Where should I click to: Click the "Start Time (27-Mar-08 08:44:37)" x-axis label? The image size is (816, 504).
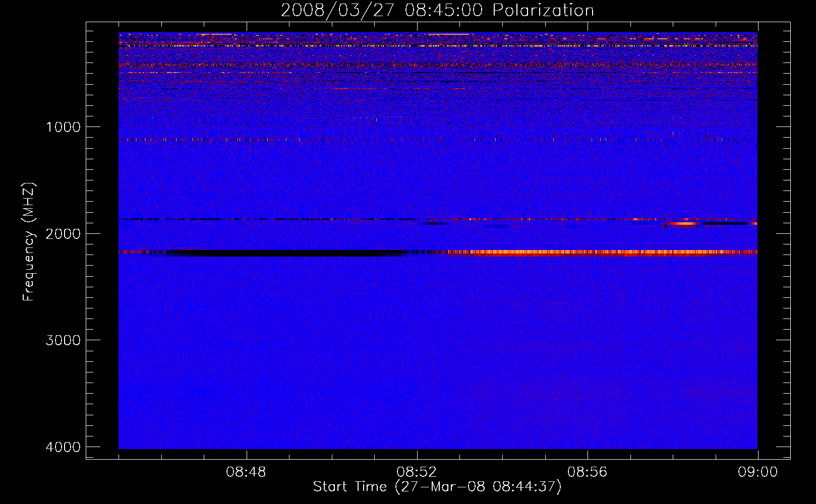pos(437,487)
